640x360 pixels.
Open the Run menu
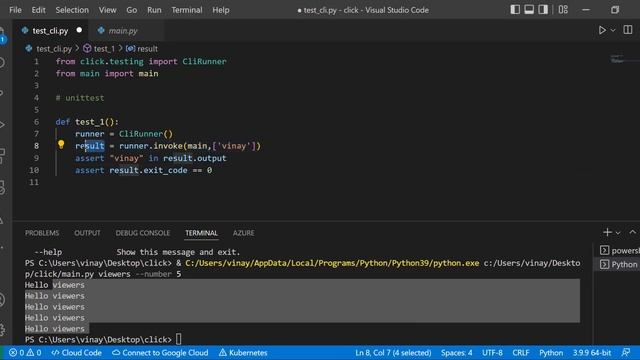click(154, 10)
